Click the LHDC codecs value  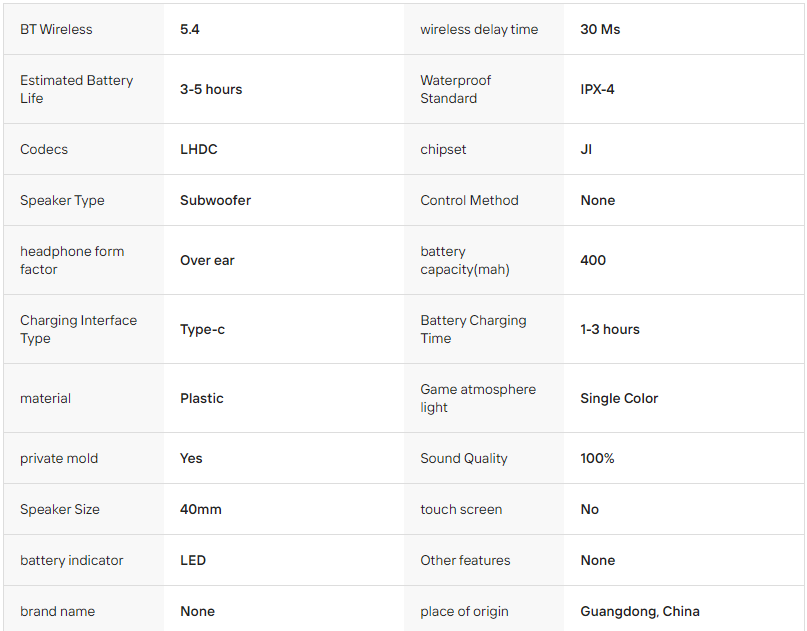click(199, 149)
